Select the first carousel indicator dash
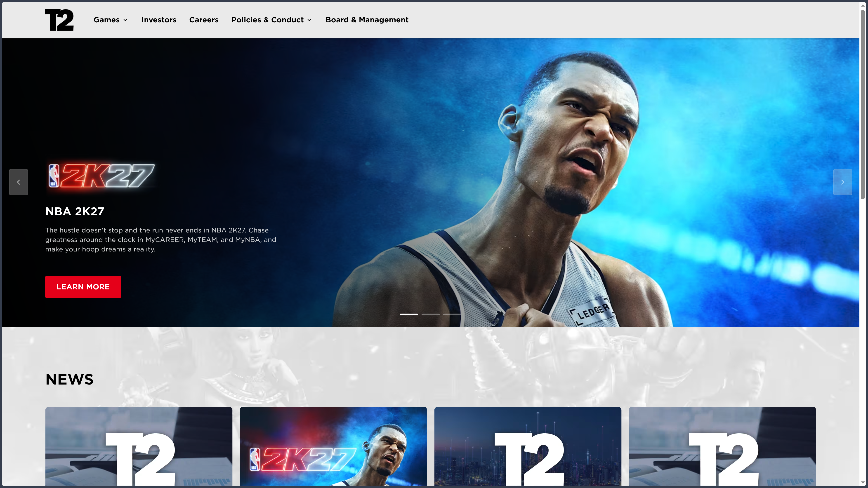Image resolution: width=868 pixels, height=488 pixels. click(x=409, y=314)
